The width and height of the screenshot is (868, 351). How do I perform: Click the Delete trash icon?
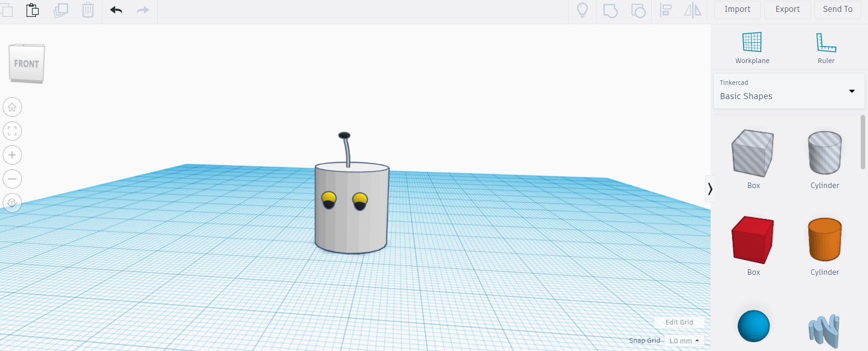(88, 10)
